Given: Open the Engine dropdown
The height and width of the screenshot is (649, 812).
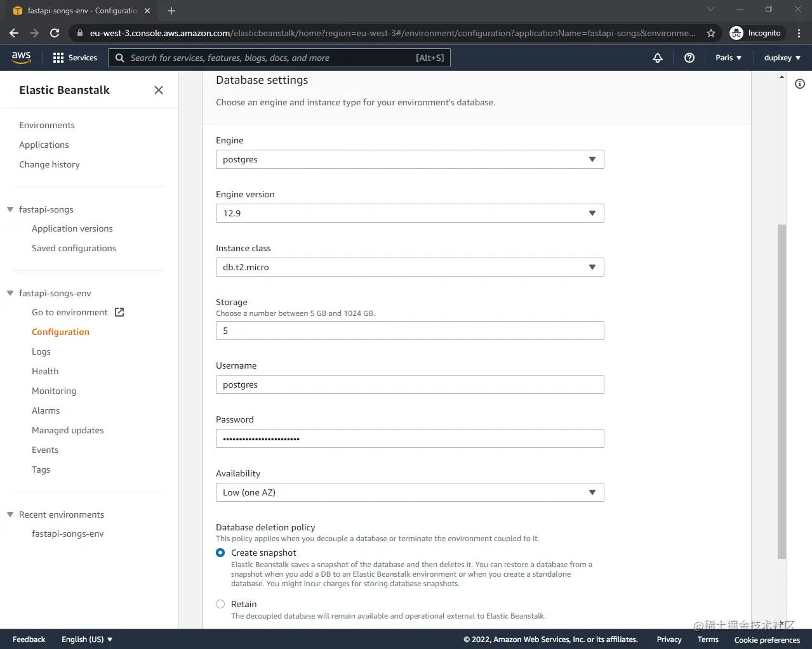Looking at the screenshot, I should pyautogui.click(x=409, y=159).
